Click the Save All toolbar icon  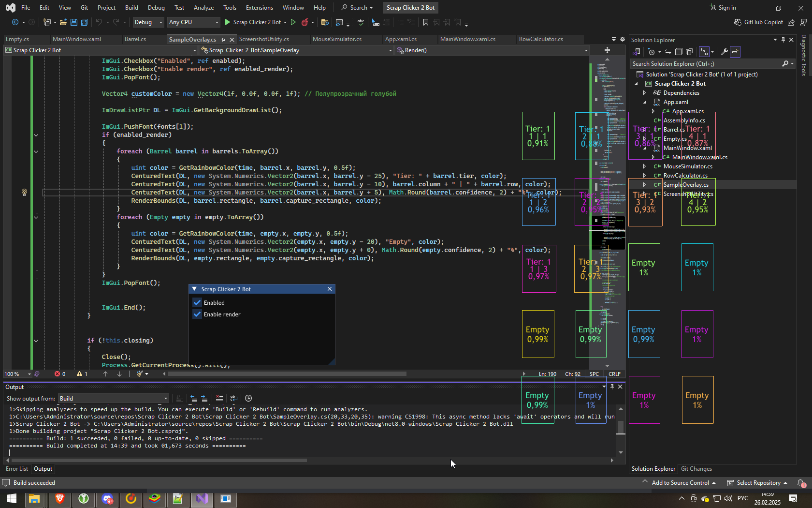[84, 22]
